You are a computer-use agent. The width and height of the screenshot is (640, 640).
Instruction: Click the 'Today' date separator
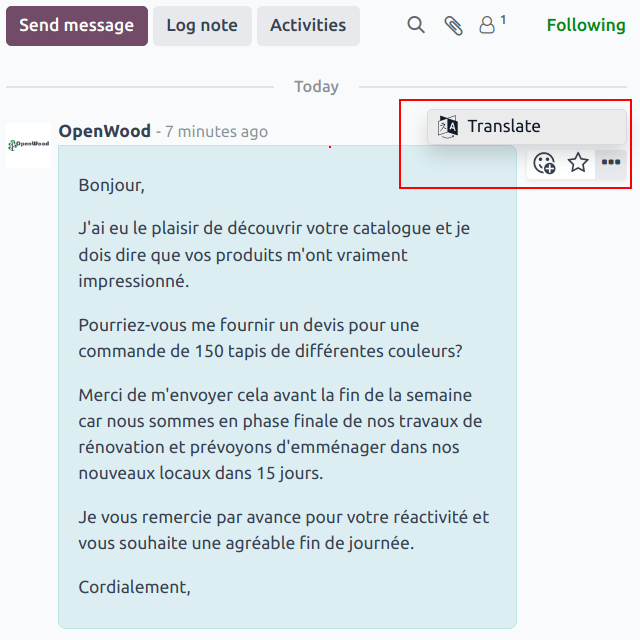click(316, 87)
